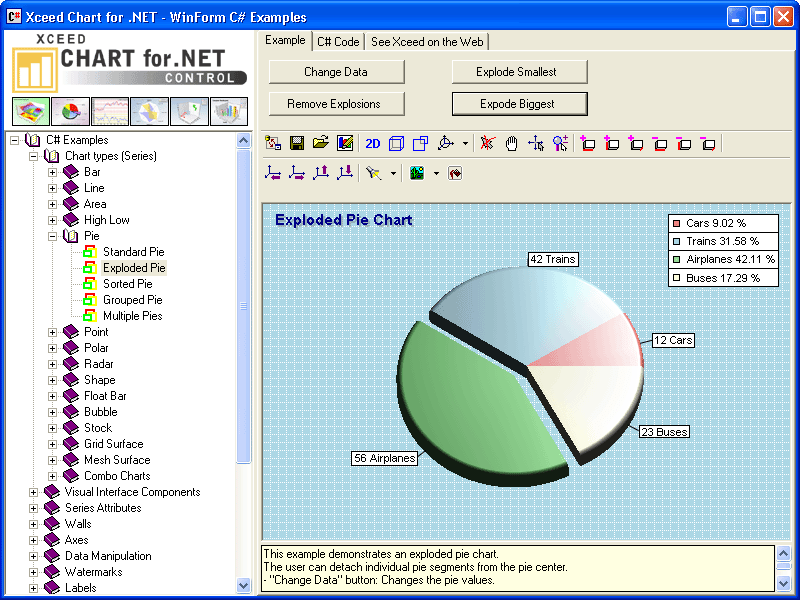Click the image export toolbar icon
The width and height of the screenshot is (800, 600).
coord(273,143)
